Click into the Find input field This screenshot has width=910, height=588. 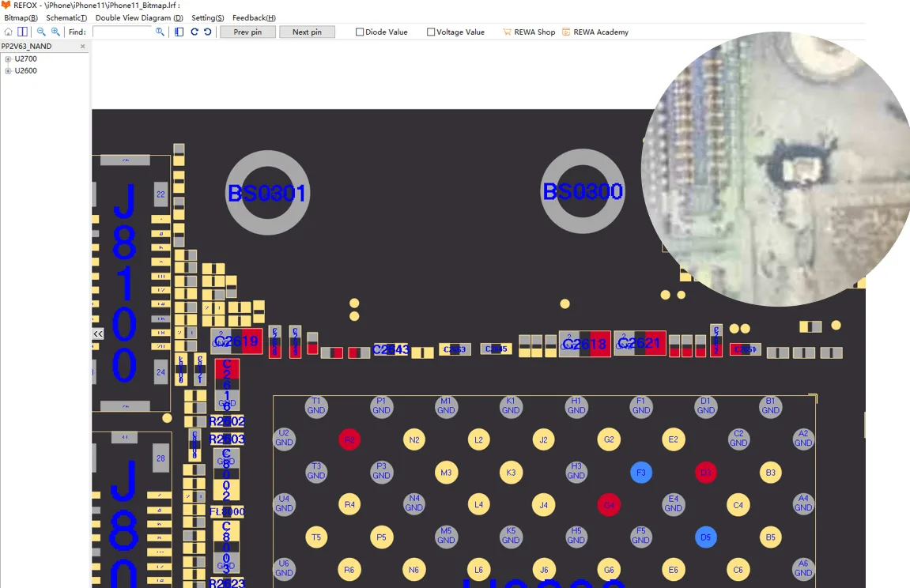point(122,32)
